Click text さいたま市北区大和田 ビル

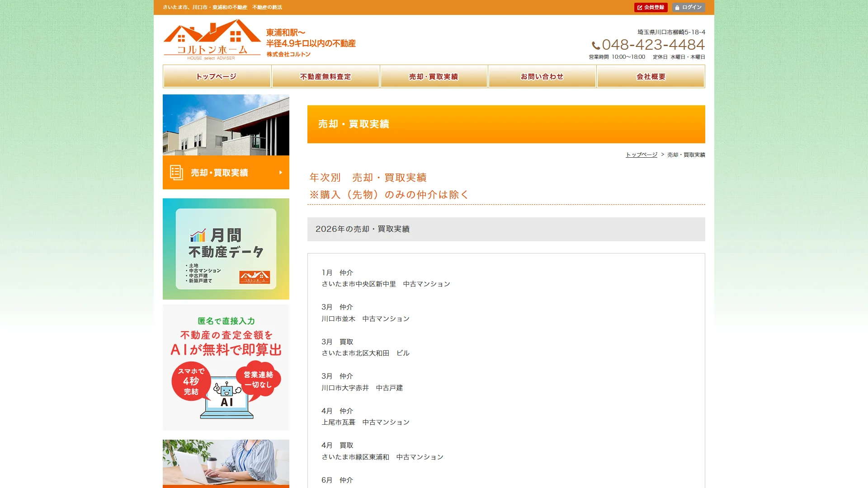[366, 353]
